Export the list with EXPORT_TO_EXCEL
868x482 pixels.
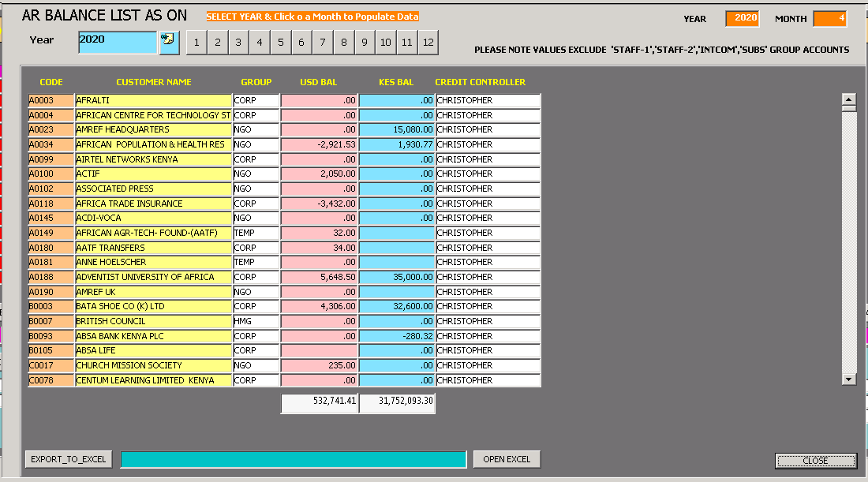pos(69,459)
